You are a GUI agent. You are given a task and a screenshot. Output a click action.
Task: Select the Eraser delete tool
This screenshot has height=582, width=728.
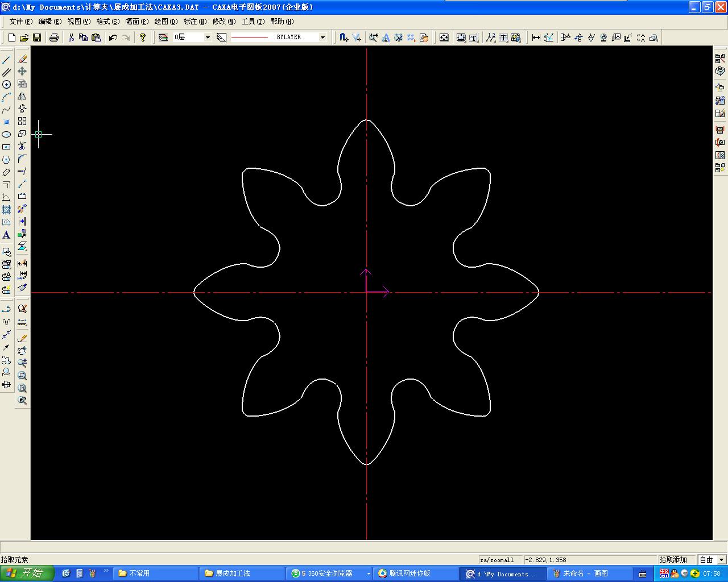coord(22,59)
